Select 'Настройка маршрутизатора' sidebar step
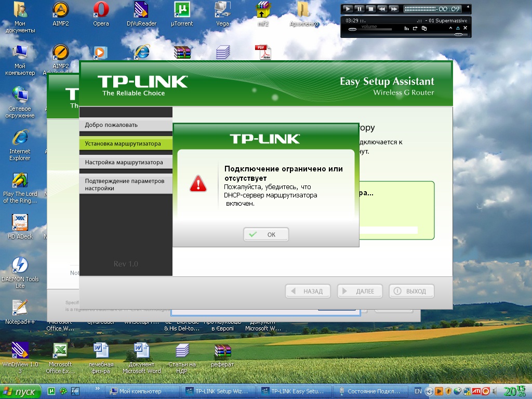 (x=125, y=163)
